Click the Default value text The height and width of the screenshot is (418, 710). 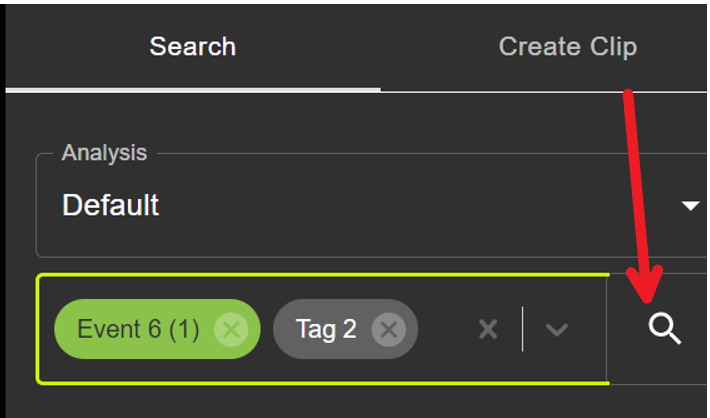pyautogui.click(x=110, y=205)
